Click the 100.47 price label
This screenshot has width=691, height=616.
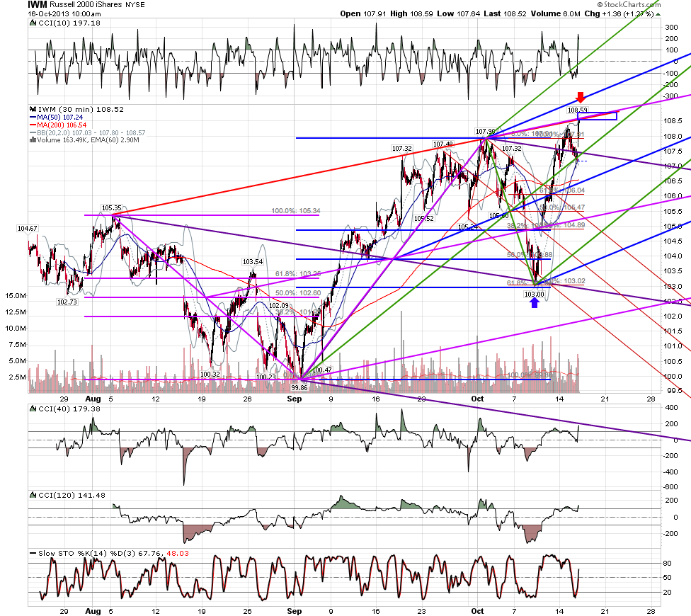321,370
